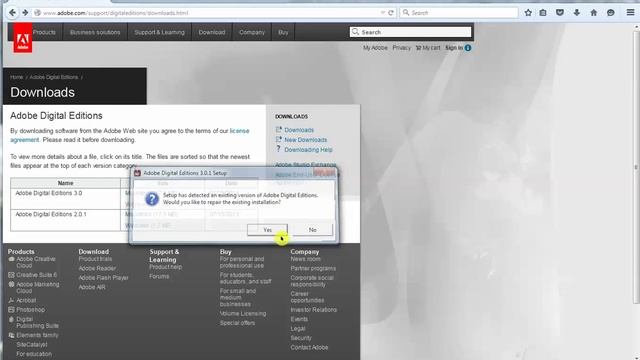Click the Sign in link
The image size is (640, 360).
point(454,48)
